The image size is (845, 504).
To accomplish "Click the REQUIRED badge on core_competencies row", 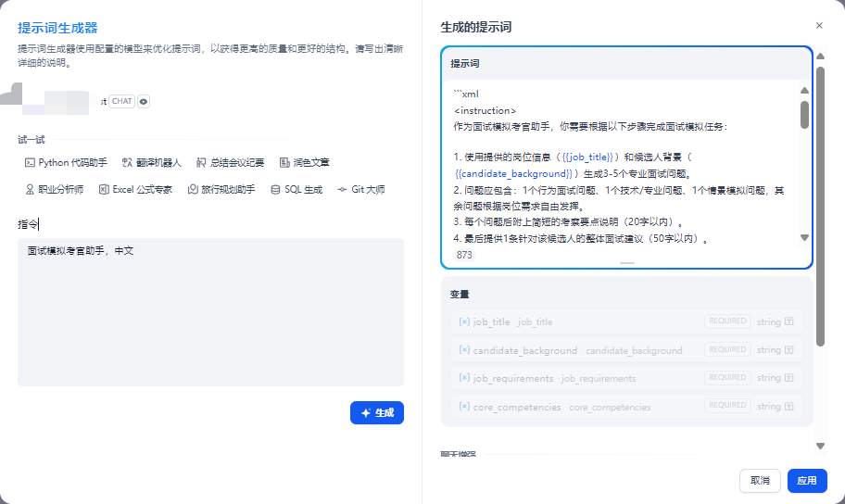I will point(727,406).
